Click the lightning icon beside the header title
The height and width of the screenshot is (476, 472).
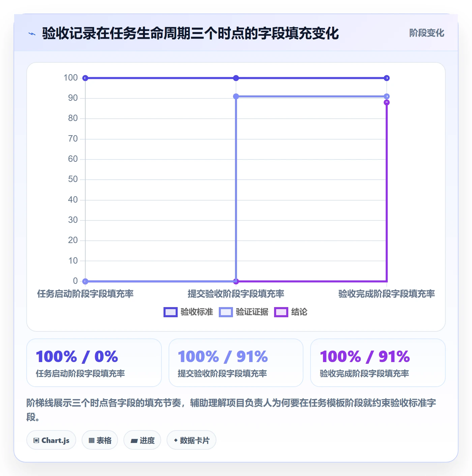click(32, 34)
